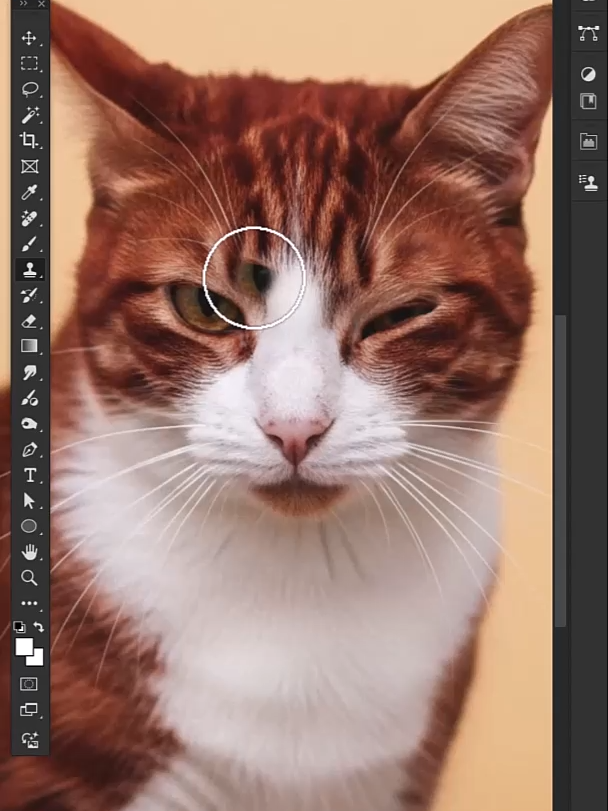Select the Type tool
This screenshot has height=811, width=608.
coord(29,475)
